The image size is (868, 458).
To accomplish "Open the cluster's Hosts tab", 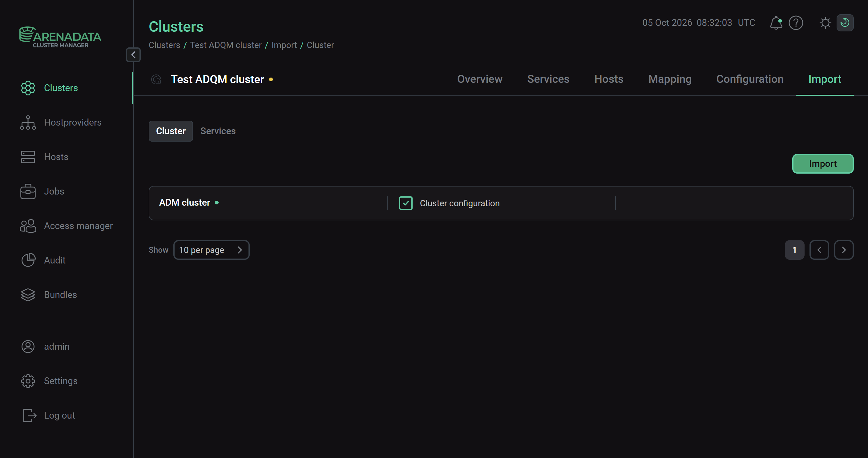I will point(609,79).
